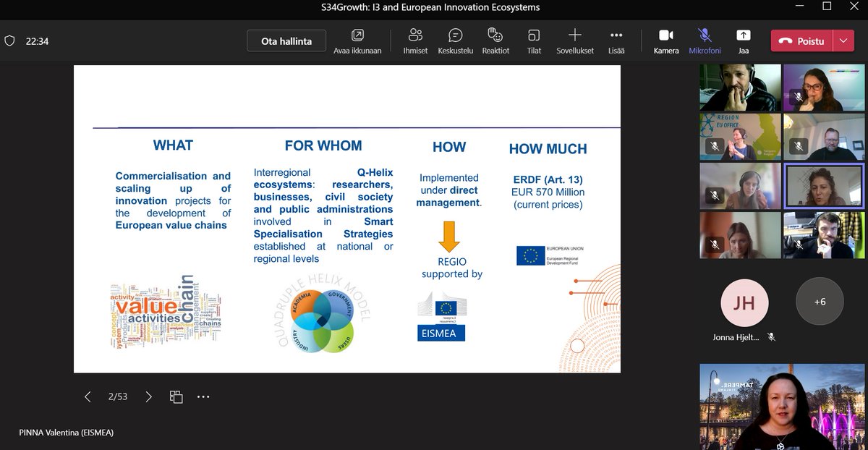Open the Tilat rooms option

point(534,41)
